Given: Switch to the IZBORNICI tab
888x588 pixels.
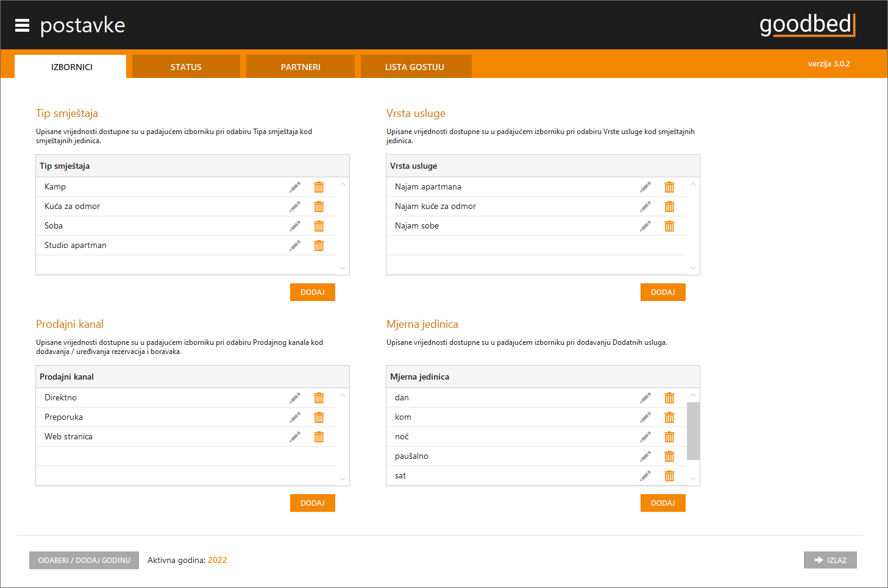Looking at the screenshot, I should tap(71, 66).
